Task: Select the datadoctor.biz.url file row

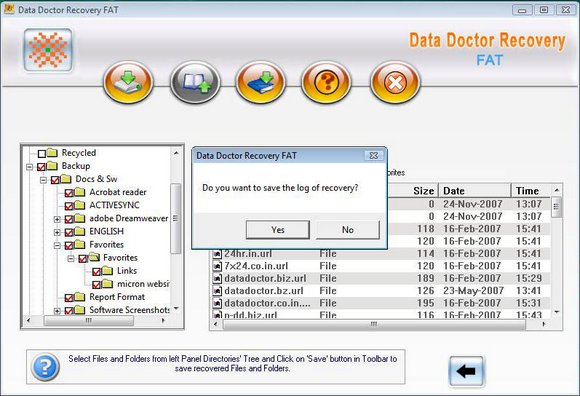Action: (x=381, y=278)
